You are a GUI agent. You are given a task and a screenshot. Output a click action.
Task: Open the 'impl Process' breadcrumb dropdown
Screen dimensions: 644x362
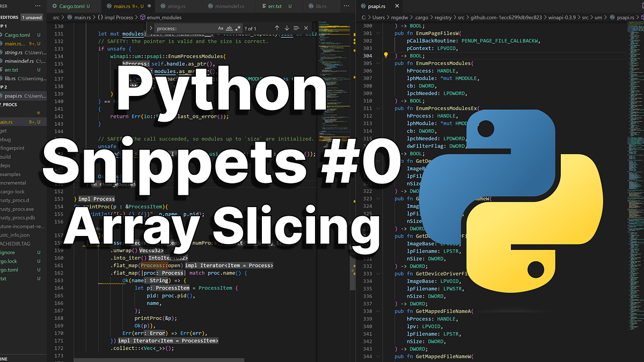click(118, 17)
